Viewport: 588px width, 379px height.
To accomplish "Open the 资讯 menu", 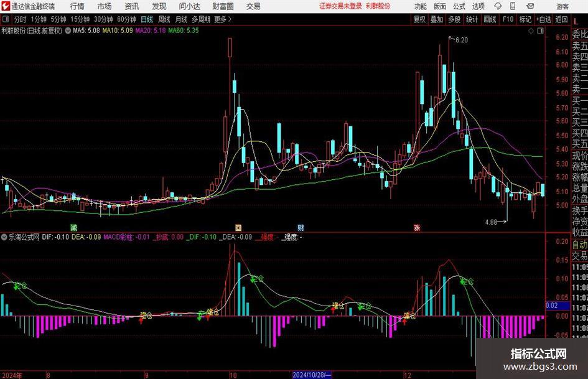I will point(132,6).
